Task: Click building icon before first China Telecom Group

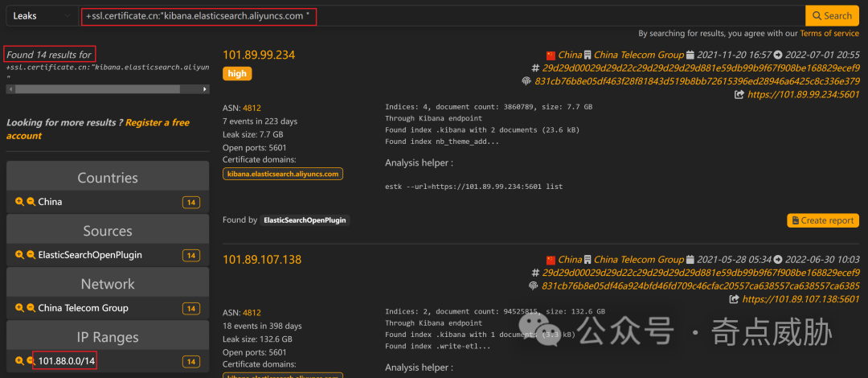Action: point(588,55)
